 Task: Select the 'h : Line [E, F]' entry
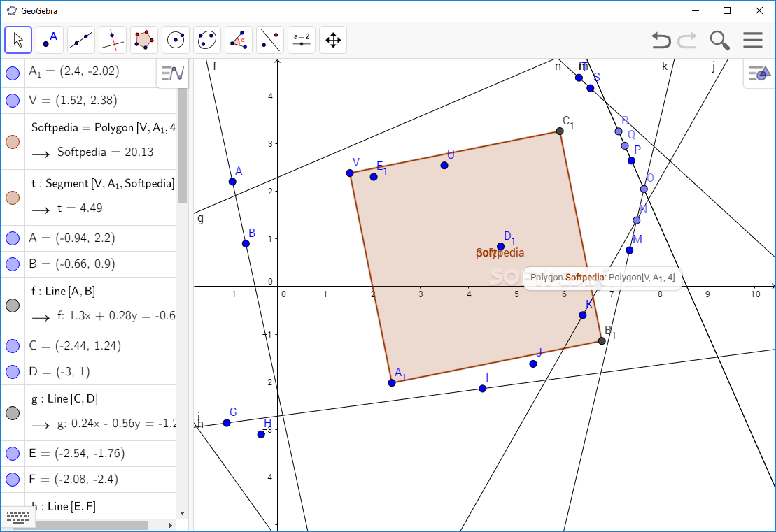click(x=101, y=506)
